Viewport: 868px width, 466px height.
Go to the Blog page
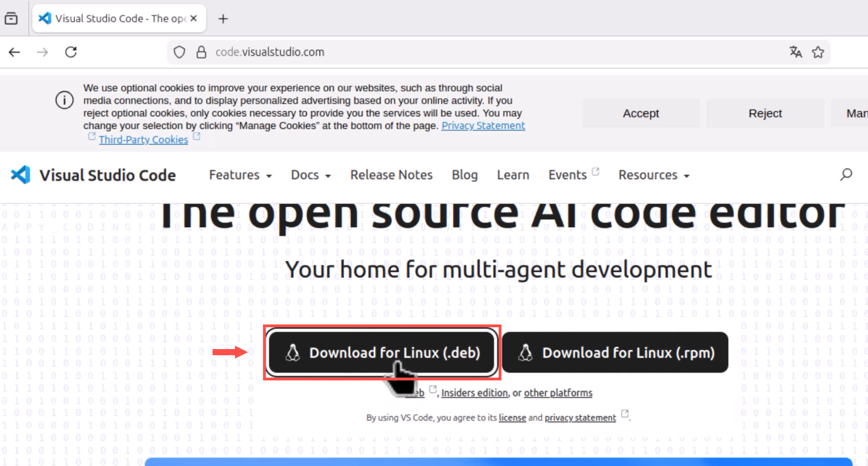465,175
